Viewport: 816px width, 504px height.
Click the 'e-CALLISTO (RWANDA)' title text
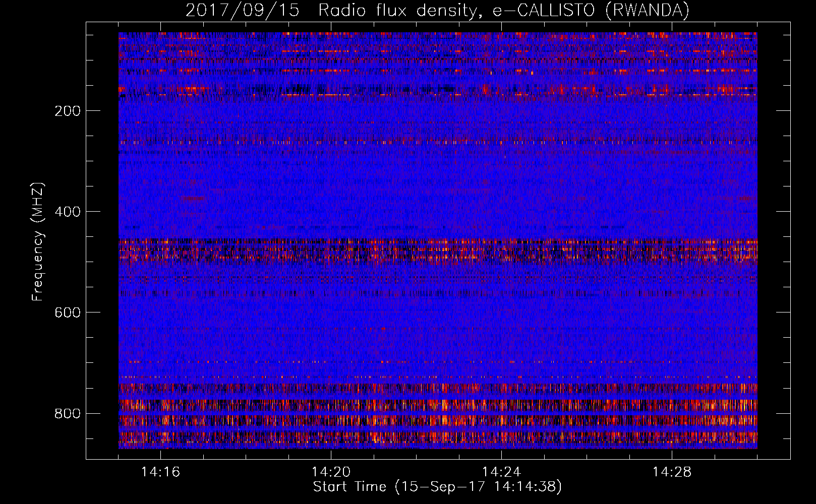591,11
